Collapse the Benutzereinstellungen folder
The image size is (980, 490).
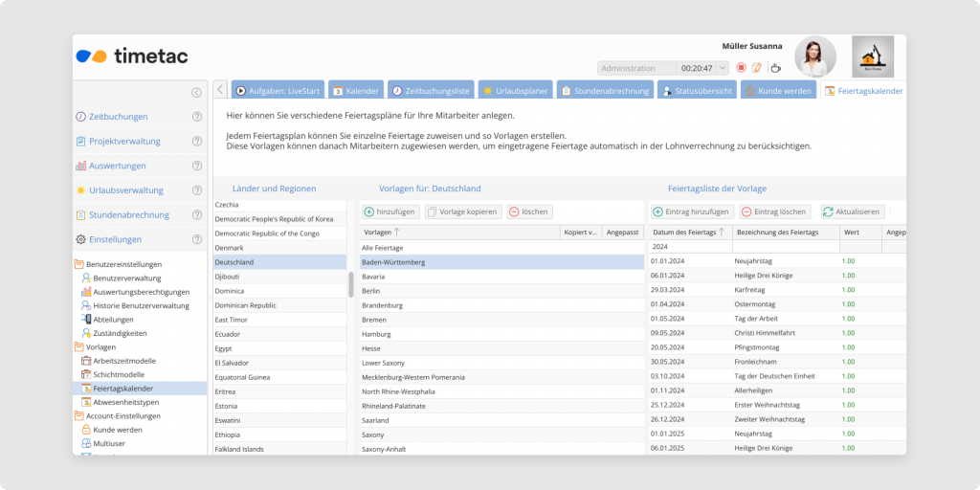click(79, 264)
